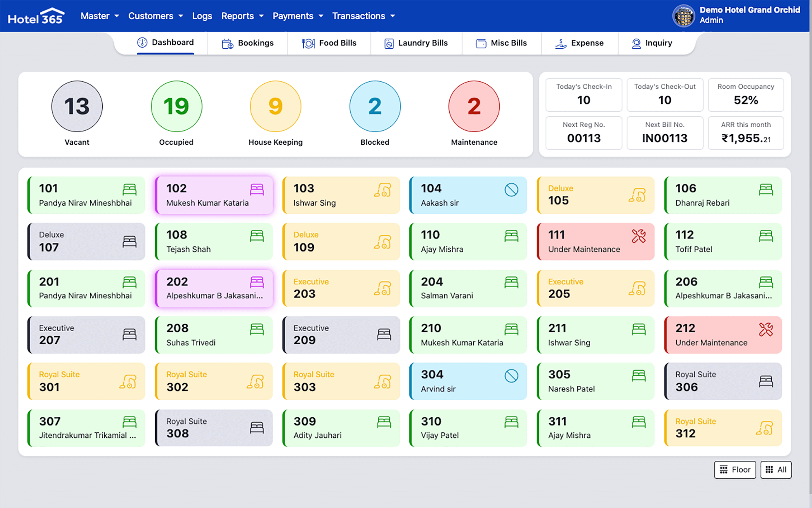Click the maintenance icon on room 212
The height and width of the screenshot is (508, 812).
point(766,330)
